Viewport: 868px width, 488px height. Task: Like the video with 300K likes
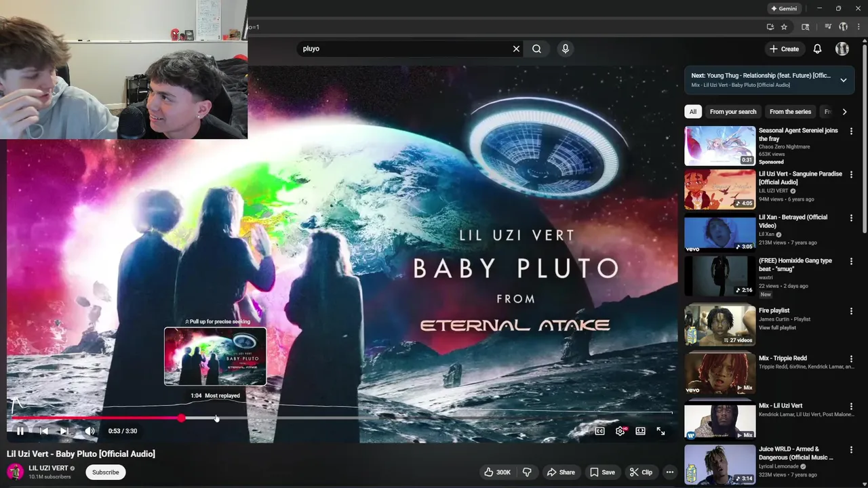click(x=497, y=472)
